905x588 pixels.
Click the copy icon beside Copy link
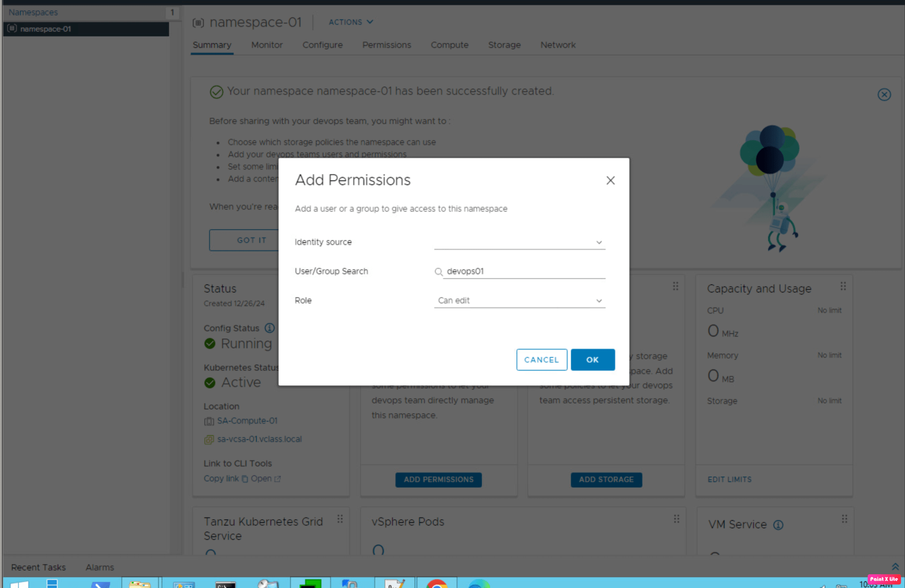[x=245, y=479]
